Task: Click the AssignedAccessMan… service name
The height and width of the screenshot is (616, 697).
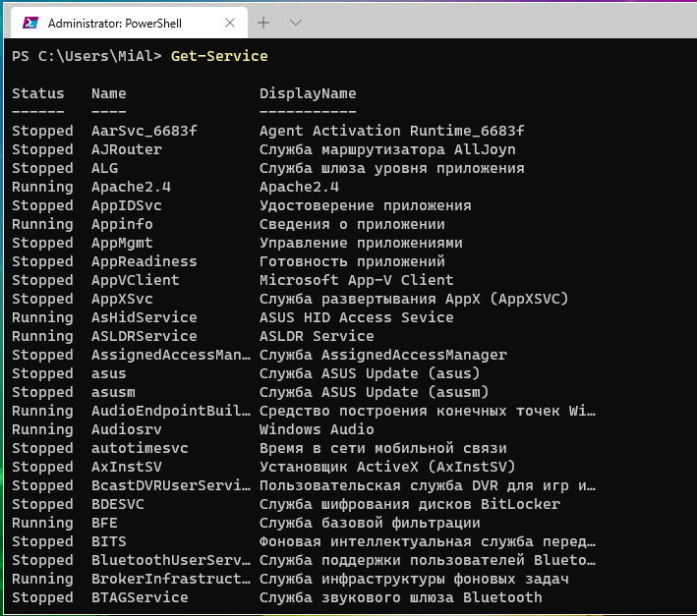Action: [x=171, y=355]
